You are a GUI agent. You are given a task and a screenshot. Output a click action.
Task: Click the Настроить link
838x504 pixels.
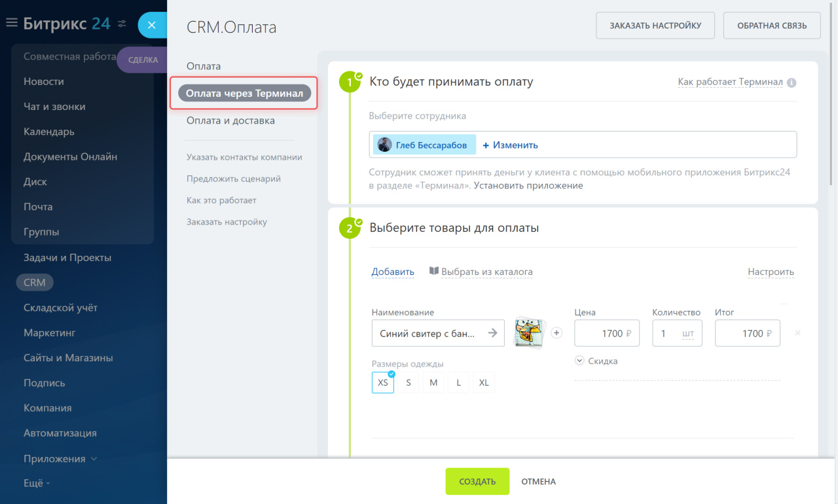point(771,272)
